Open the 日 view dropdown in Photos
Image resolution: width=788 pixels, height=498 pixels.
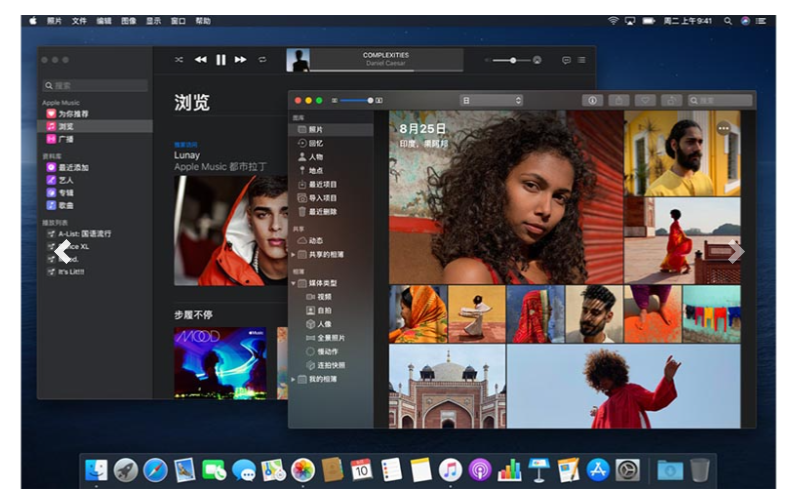491,101
